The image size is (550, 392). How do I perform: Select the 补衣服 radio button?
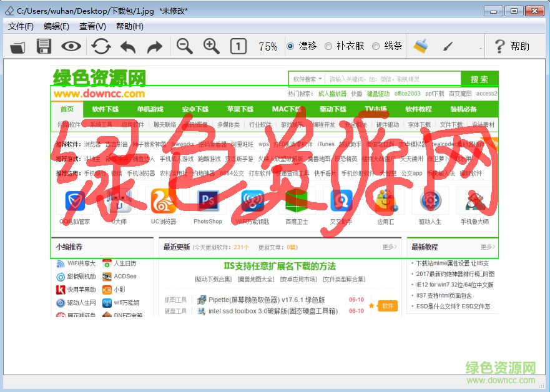click(x=328, y=46)
